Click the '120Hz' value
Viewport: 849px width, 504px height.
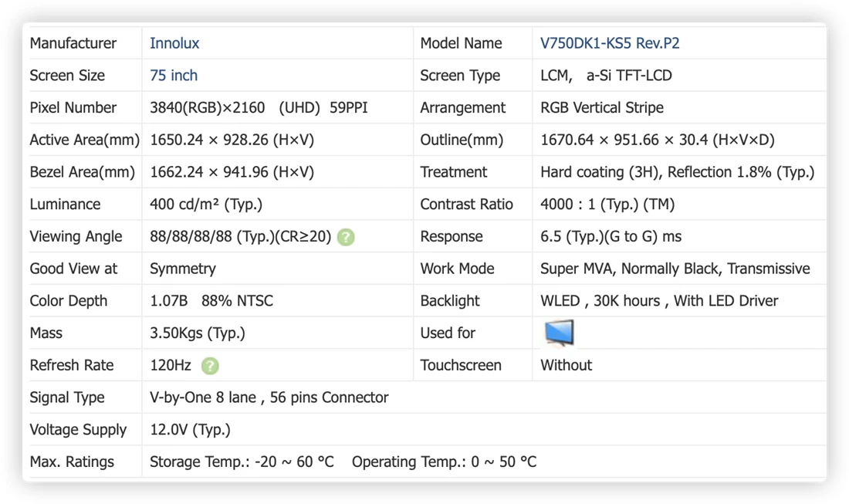(x=170, y=365)
